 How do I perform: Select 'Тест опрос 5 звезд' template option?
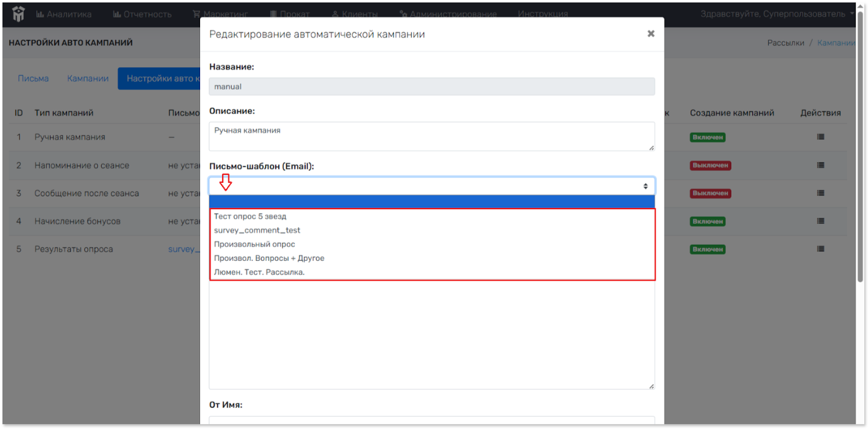click(250, 216)
